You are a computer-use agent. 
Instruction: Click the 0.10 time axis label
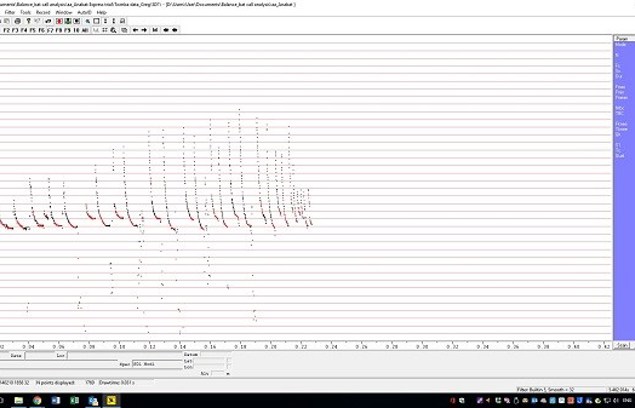coord(119,347)
